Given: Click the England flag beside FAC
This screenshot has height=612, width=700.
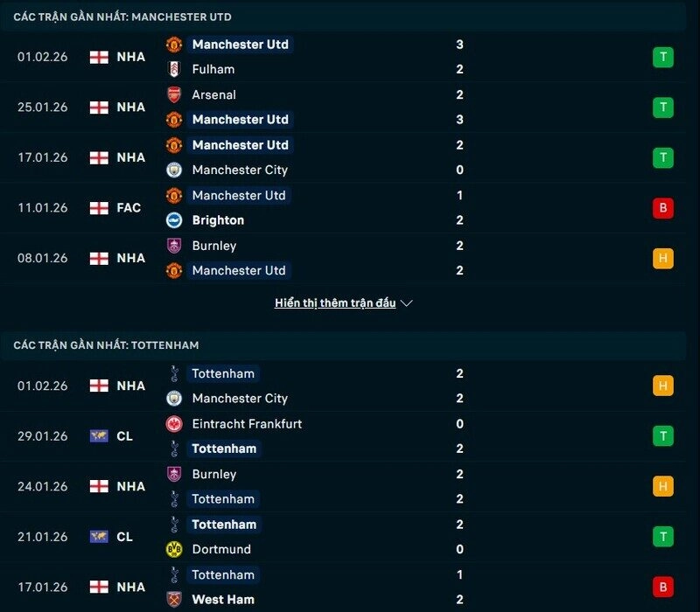Looking at the screenshot, I should (99, 208).
